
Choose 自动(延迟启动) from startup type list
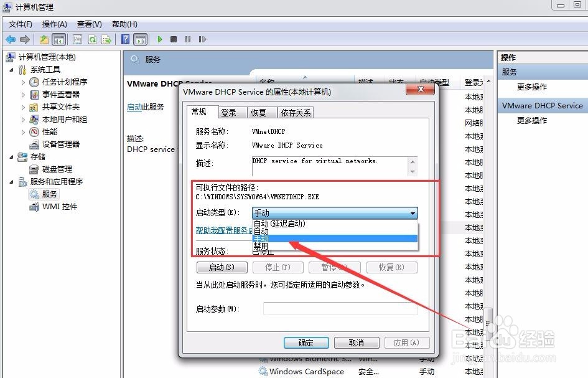pos(335,224)
